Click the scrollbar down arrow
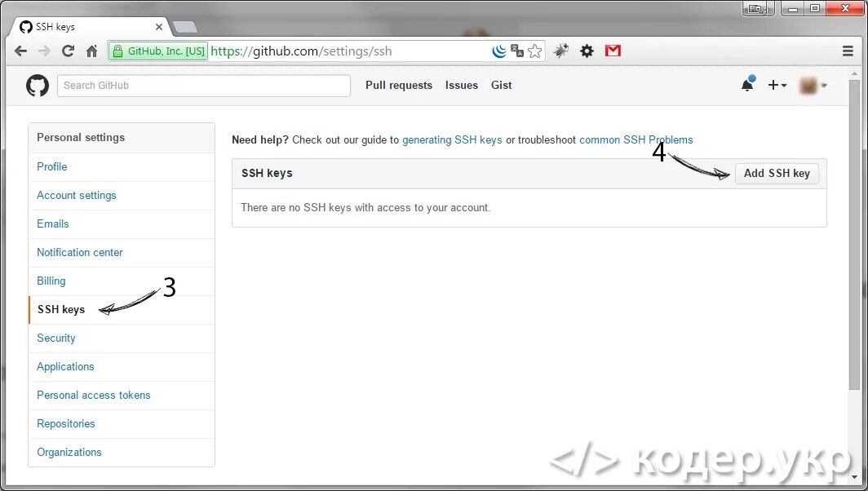Viewport: 868px width, 491px height. (x=854, y=476)
